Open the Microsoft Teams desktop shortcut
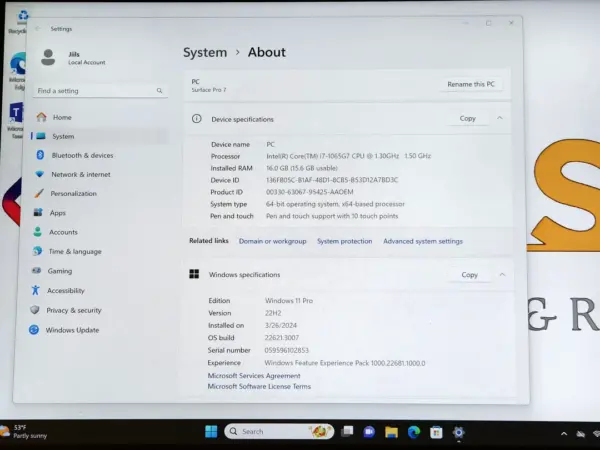 pos(17,120)
